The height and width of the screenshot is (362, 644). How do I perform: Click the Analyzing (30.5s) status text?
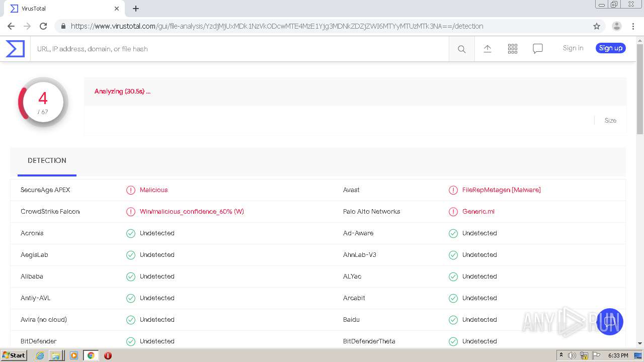click(x=122, y=92)
